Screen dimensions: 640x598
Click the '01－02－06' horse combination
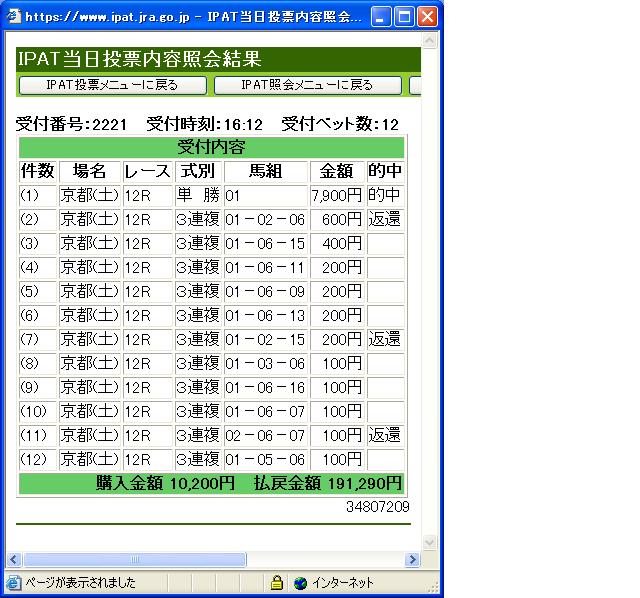[266, 220]
